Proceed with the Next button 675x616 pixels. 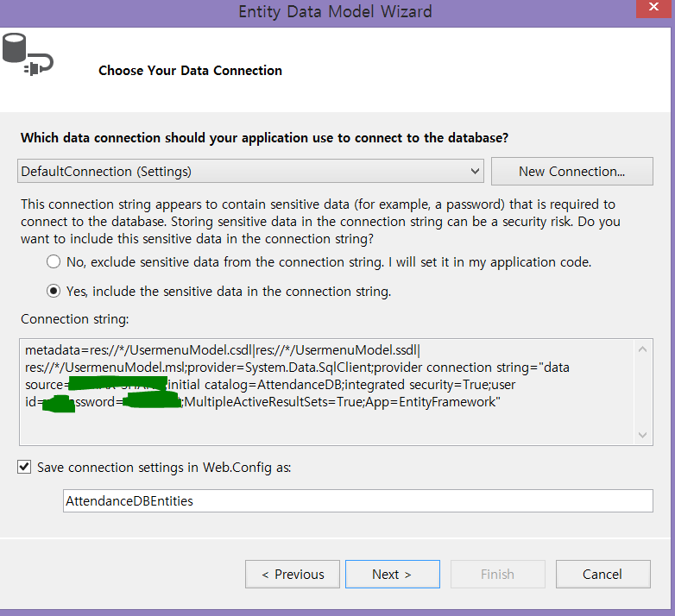(x=392, y=575)
